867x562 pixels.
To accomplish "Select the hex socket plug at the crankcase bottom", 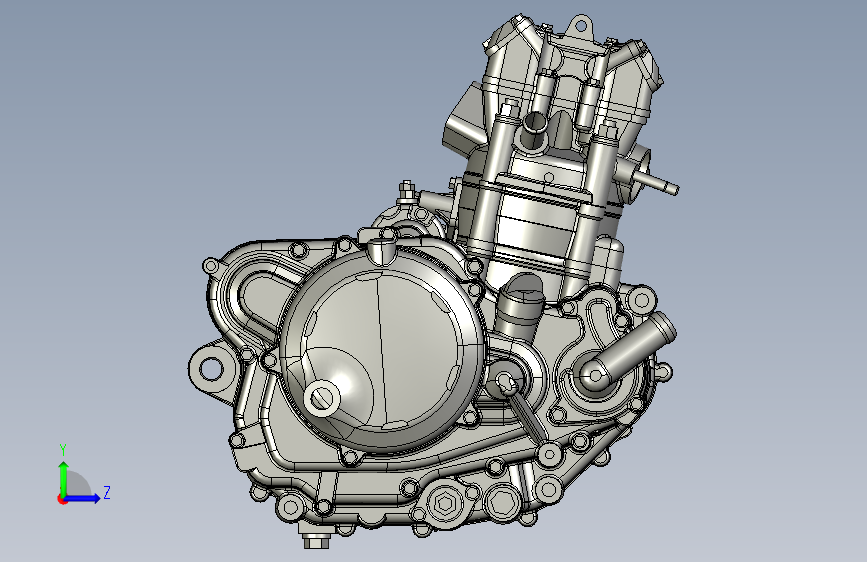I will pyautogui.click(x=444, y=504).
